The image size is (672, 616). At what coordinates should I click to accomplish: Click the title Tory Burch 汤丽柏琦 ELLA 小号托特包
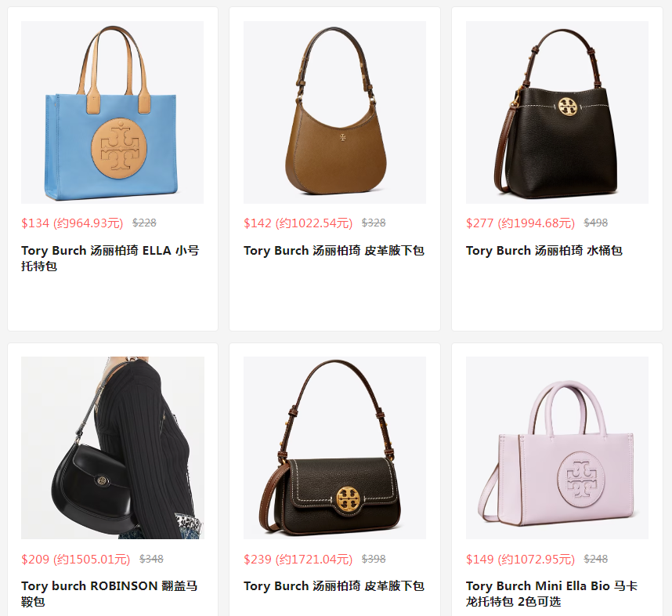[x=110, y=259]
